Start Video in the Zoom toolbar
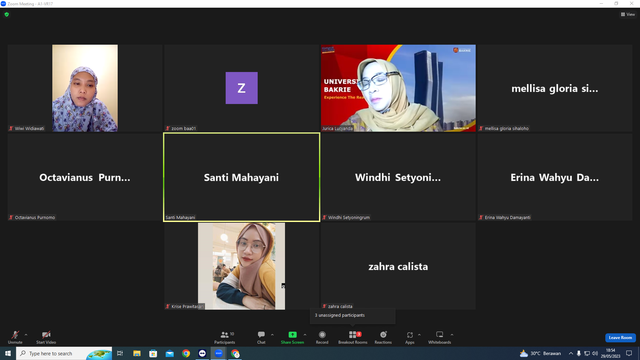The width and height of the screenshot is (640, 360). pos(46,337)
